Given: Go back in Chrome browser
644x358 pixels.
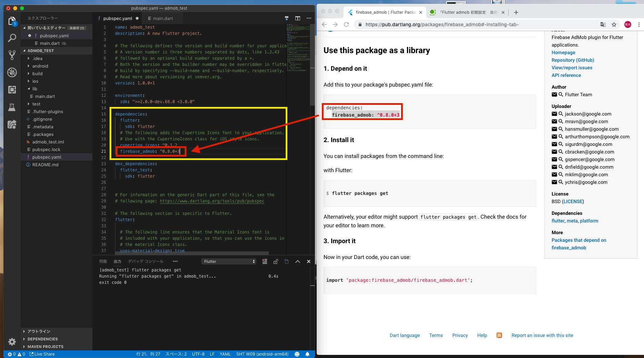Looking at the screenshot, I should (x=324, y=24).
